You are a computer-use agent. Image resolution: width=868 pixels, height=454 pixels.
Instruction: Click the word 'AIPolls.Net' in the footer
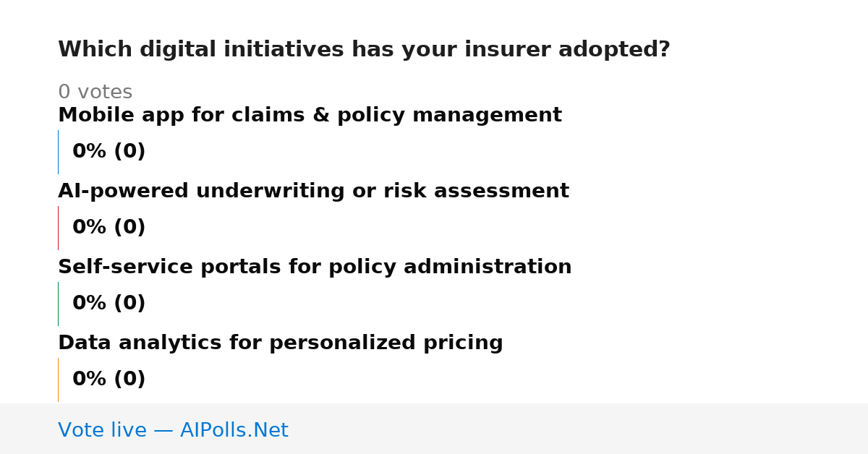pos(234,431)
